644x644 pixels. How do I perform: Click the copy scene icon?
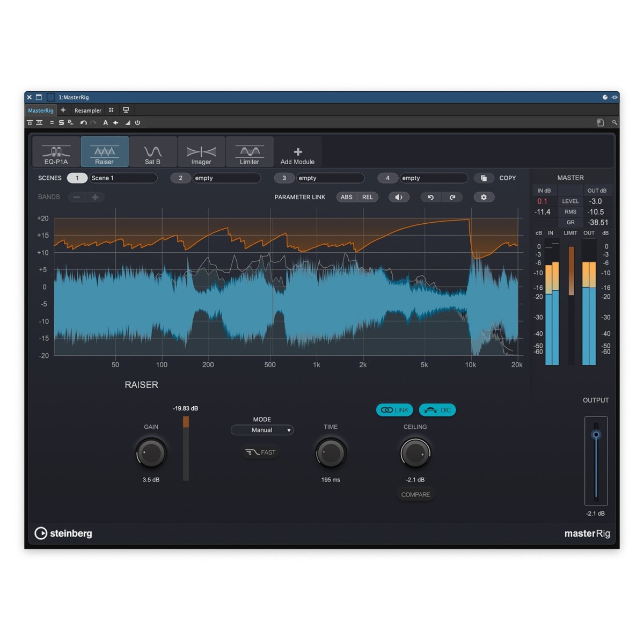(x=484, y=178)
